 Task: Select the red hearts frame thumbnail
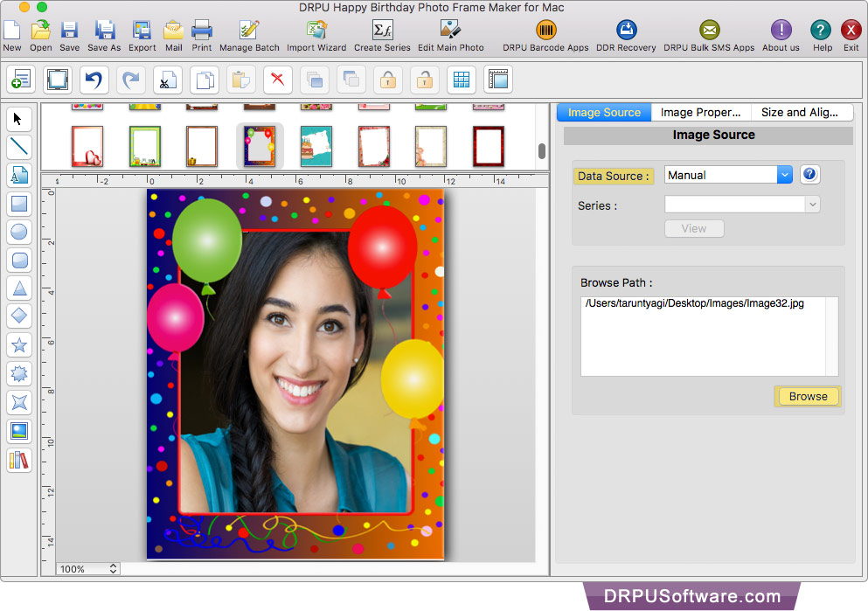pos(87,146)
